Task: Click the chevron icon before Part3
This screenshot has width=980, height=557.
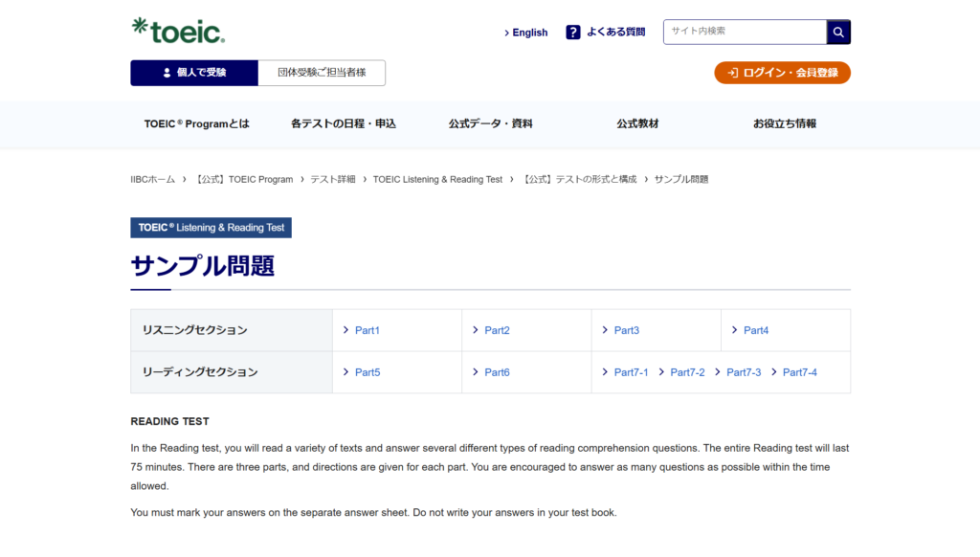Action: coord(604,329)
